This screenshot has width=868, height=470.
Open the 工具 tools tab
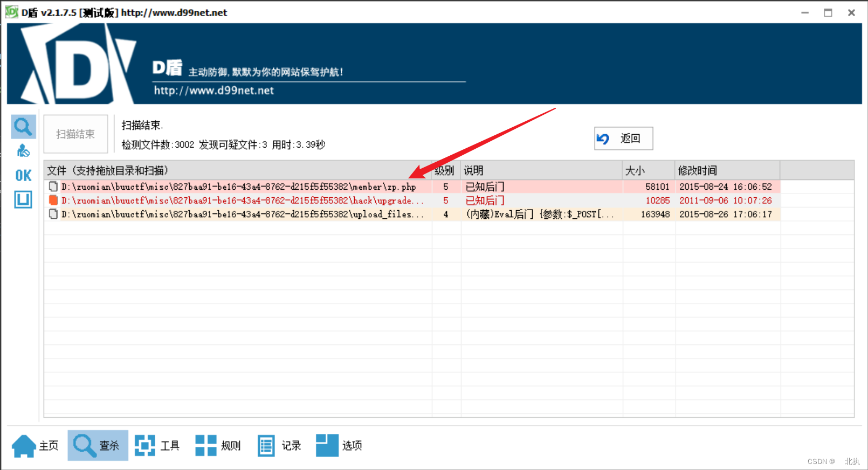(x=157, y=446)
